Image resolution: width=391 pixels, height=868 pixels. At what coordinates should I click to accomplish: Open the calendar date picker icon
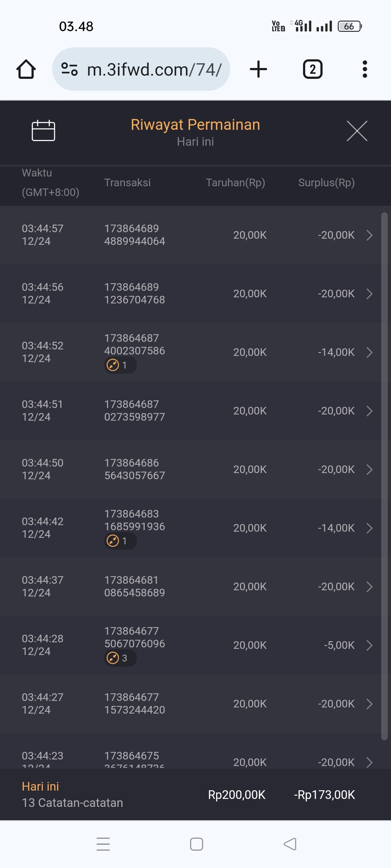point(43,130)
